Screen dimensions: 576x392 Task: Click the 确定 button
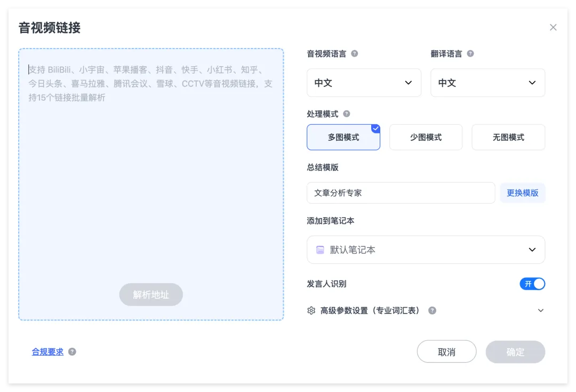515,351
